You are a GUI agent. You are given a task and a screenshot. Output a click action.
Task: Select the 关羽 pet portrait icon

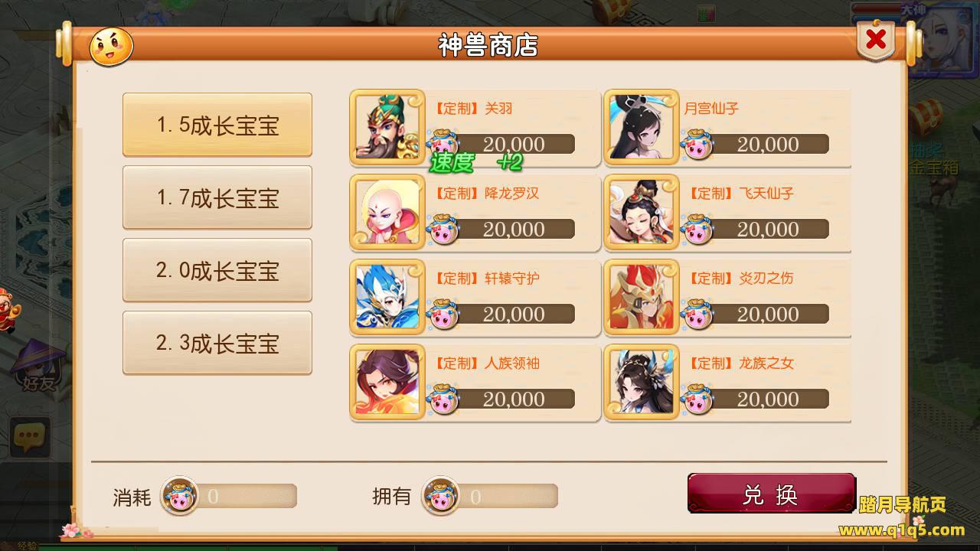[x=387, y=127]
